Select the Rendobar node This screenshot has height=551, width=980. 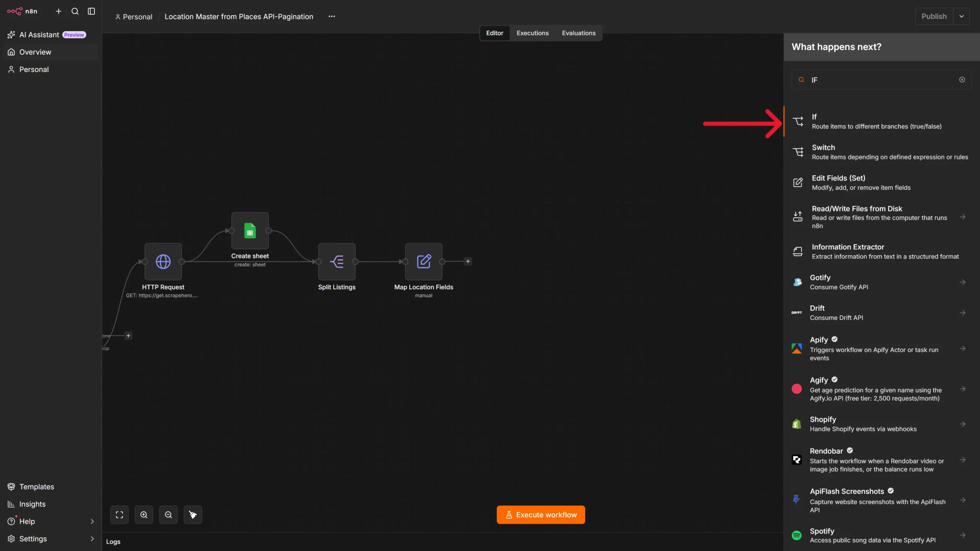(881, 460)
